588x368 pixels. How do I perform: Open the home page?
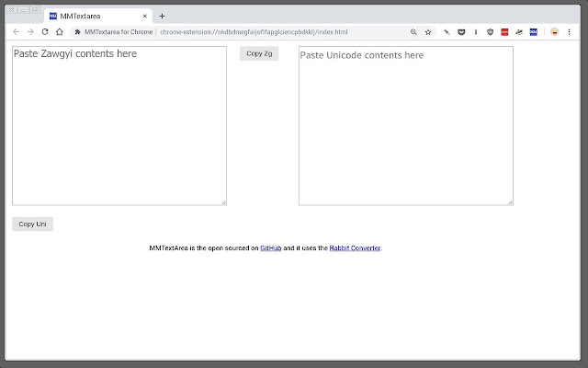59,32
